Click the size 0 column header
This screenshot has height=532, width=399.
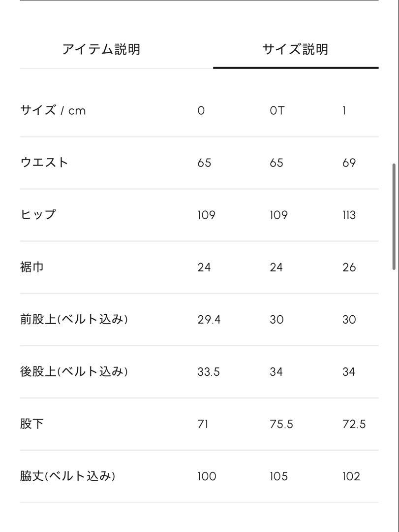201,111
